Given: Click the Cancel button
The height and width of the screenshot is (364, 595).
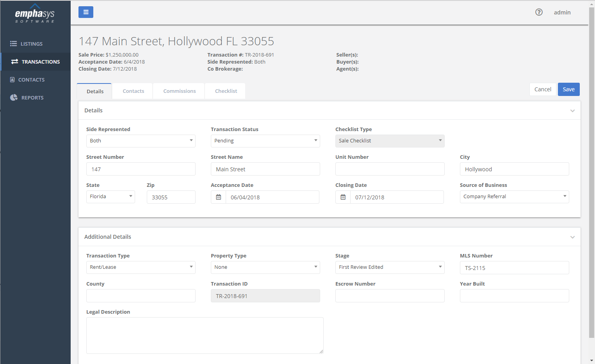Looking at the screenshot, I should 543,89.
